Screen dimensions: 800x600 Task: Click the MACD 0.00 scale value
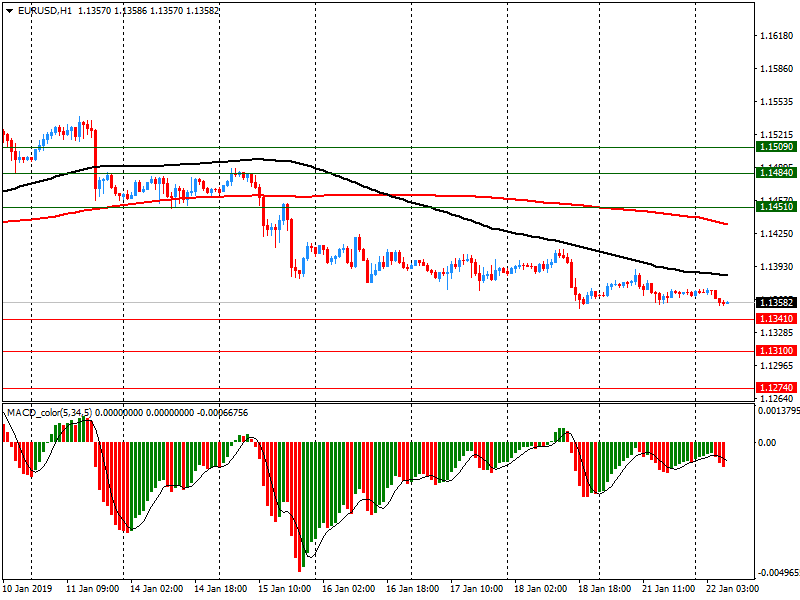[767, 442]
